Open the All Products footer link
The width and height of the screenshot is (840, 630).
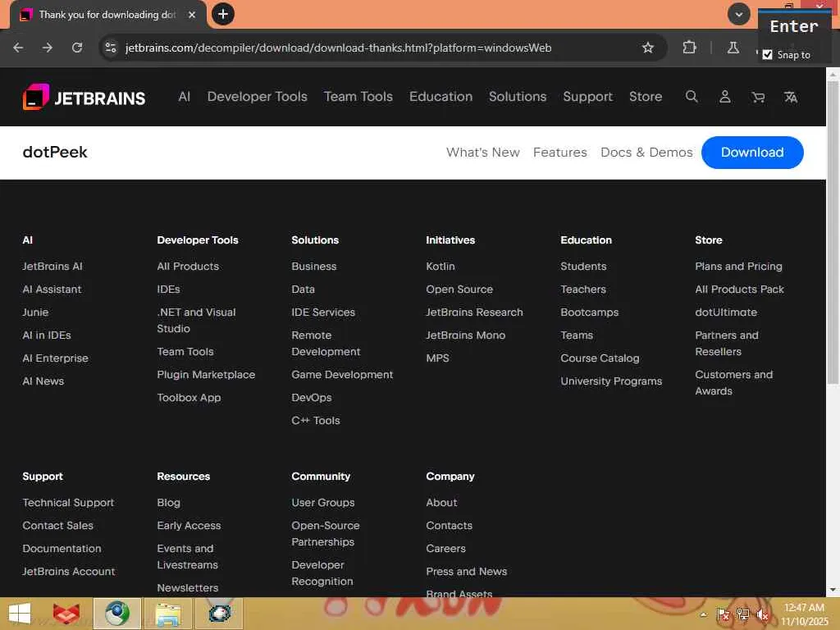(188, 267)
